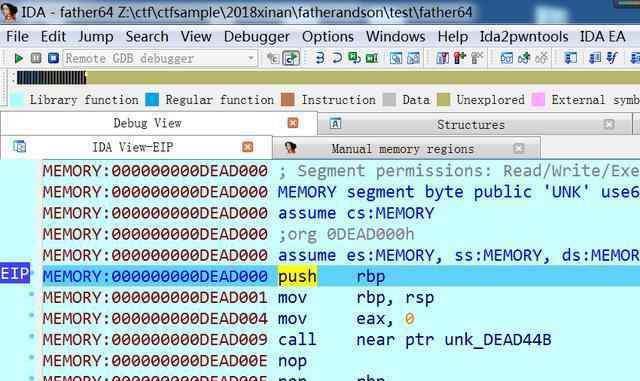Click the highlighted toolbar icon with green arrow
The image size is (640, 381).
coord(291,58)
